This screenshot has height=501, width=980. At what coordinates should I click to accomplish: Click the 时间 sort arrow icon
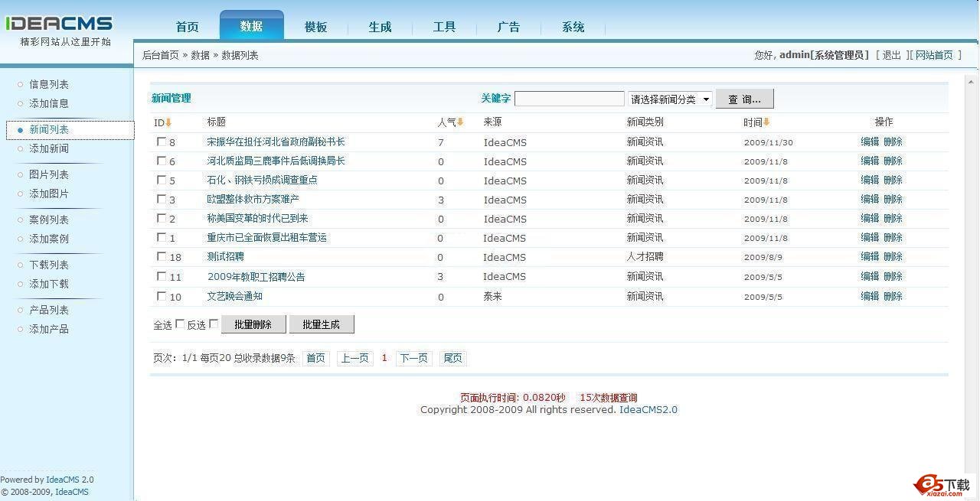[x=766, y=122]
